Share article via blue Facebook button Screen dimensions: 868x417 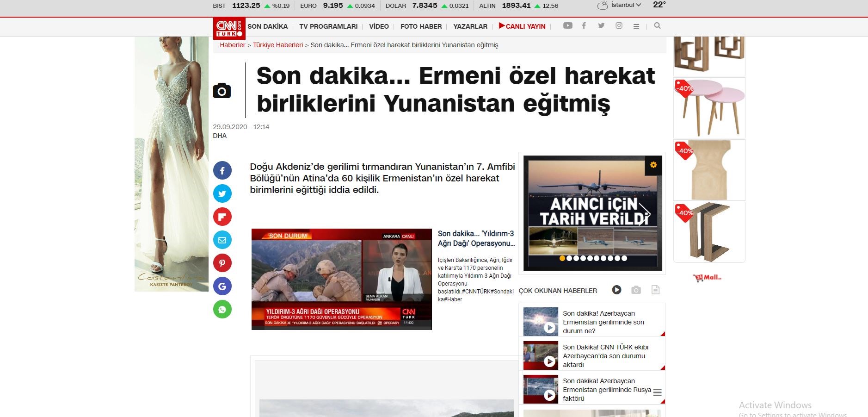click(222, 171)
